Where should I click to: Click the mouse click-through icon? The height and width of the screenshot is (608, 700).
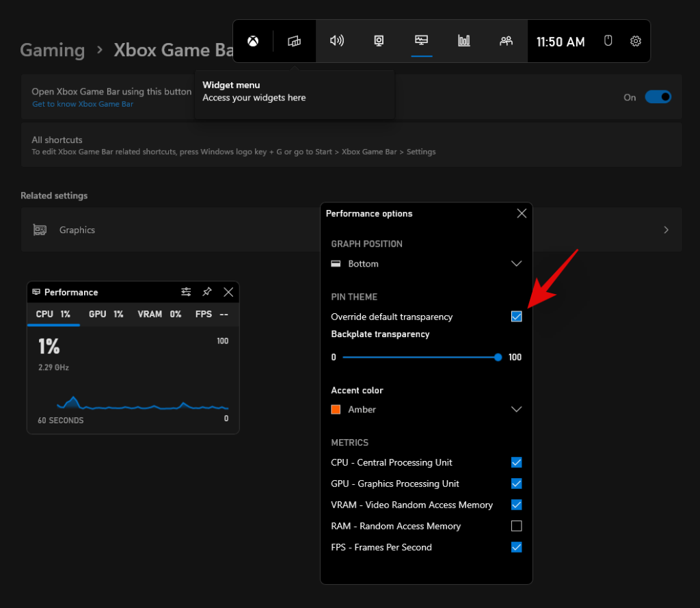click(x=608, y=40)
